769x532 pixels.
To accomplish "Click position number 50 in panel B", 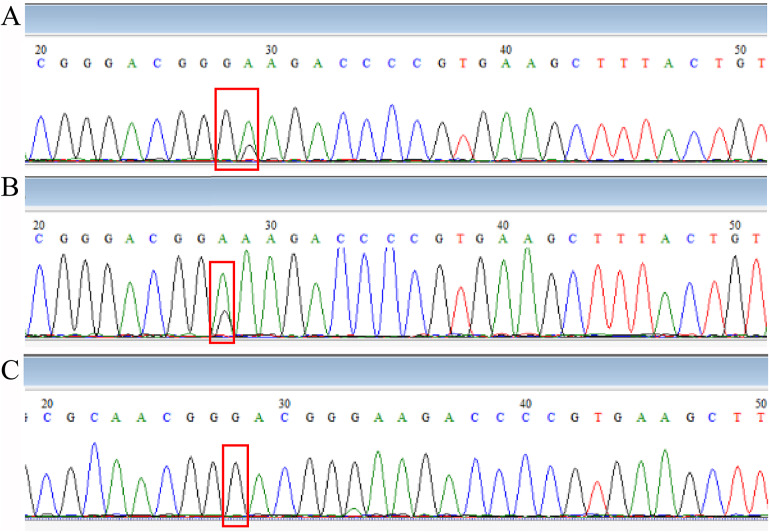I will point(735,225).
